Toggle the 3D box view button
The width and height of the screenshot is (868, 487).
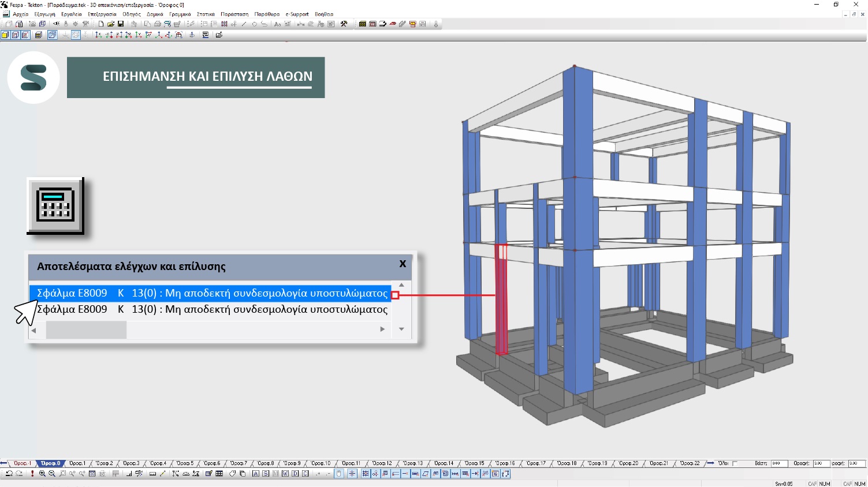tap(52, 35)
